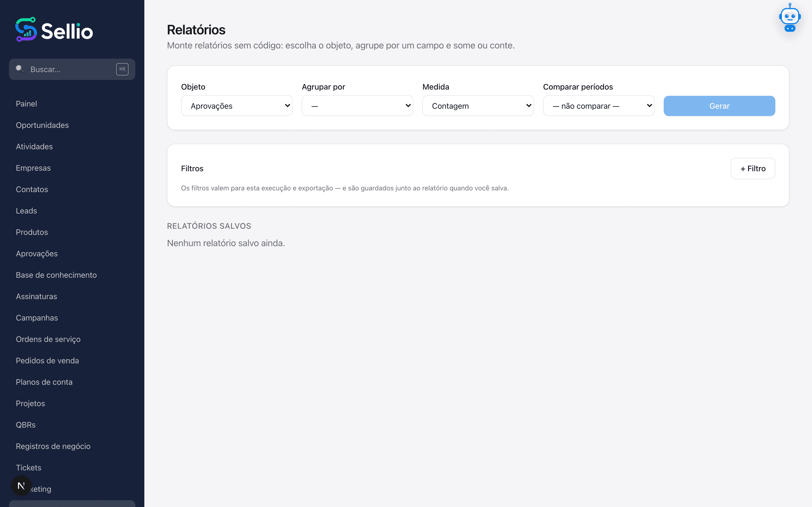Open the Medida dropdown set to Contagem
812x507 pixels.
[x=478, y=106]
